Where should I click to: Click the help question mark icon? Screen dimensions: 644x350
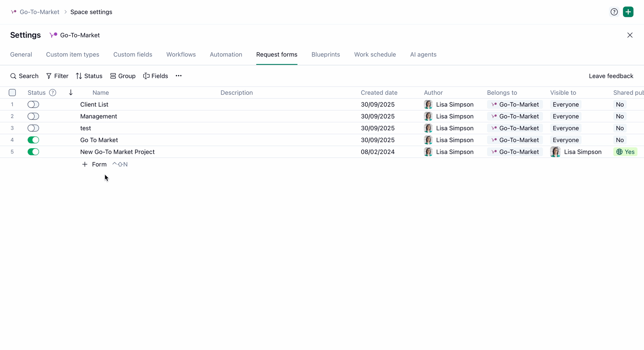point(614,12)
